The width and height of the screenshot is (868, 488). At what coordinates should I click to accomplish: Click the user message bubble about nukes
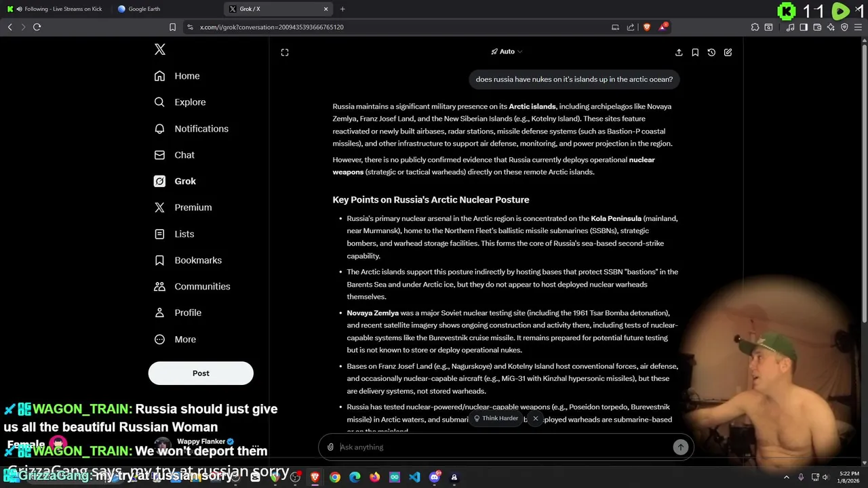click(574, 79)
